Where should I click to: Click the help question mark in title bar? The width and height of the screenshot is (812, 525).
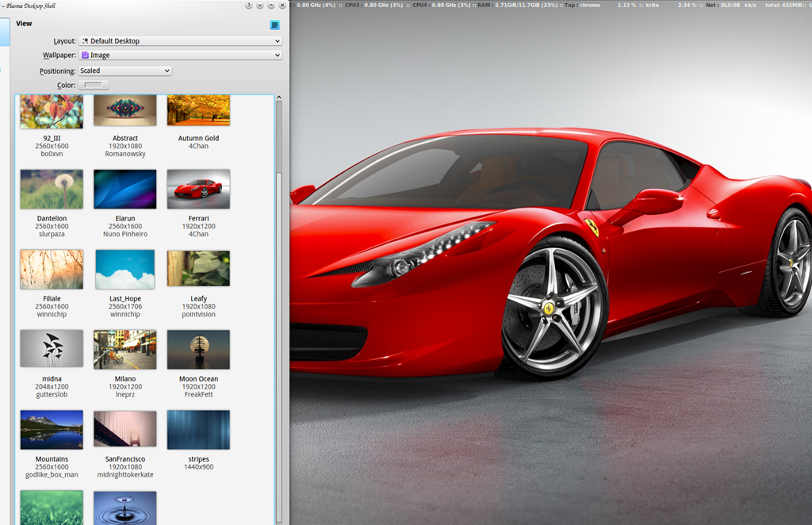pyautogui.click(x=248, y=6)
